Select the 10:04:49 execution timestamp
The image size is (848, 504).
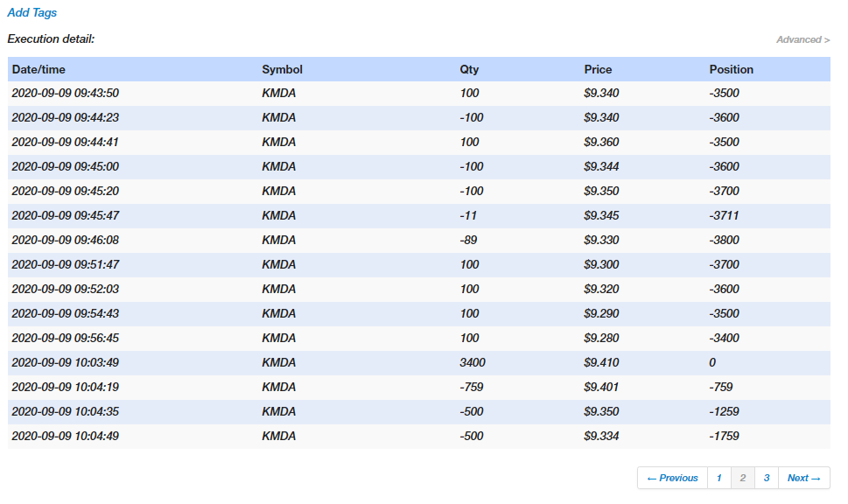click(66, 436)
